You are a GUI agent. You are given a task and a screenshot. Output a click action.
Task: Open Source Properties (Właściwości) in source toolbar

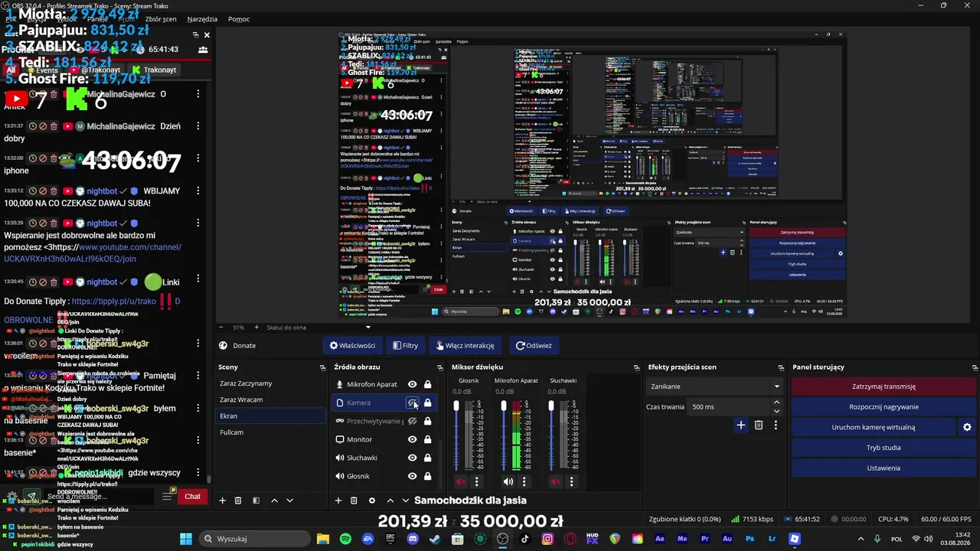(x=352, y=345)
